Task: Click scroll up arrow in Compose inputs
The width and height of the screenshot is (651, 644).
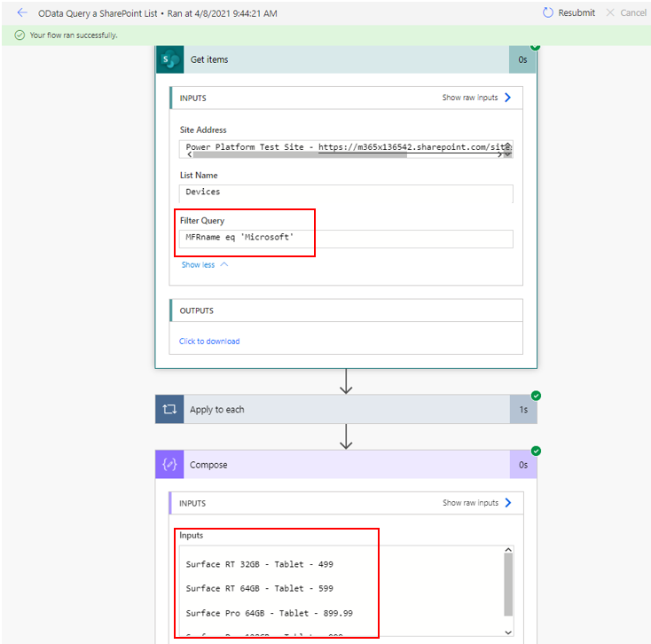Action: (508, 549)
